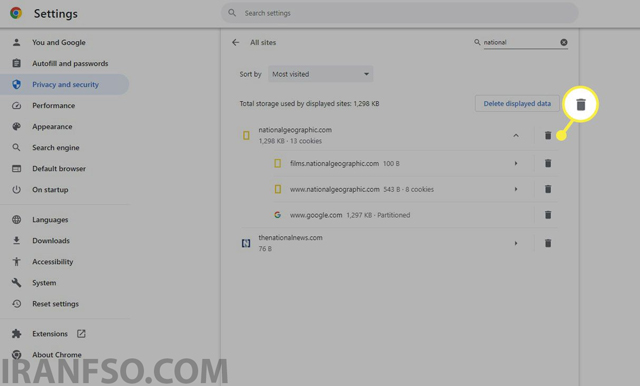
Task: Remove www.nationalgeographic.com data with trash icon
Action: tap(548, 189)
